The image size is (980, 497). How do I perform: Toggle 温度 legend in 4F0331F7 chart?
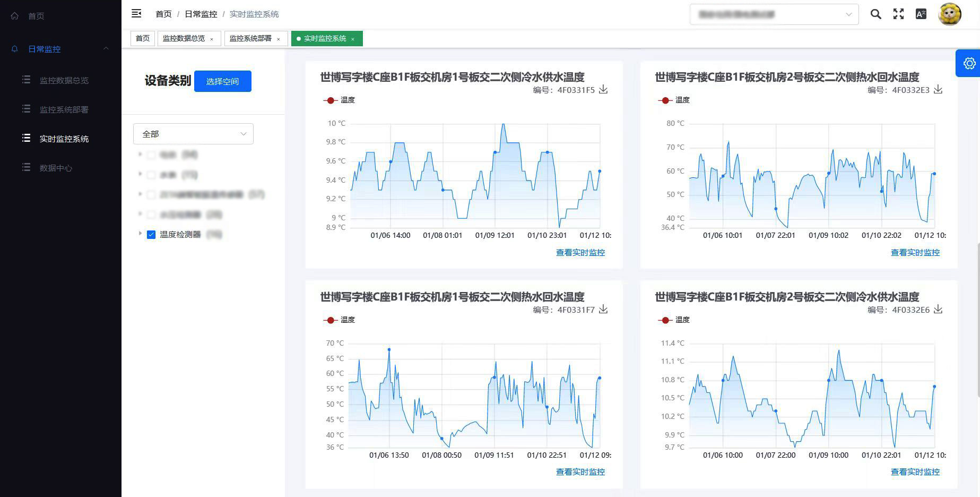339,320
